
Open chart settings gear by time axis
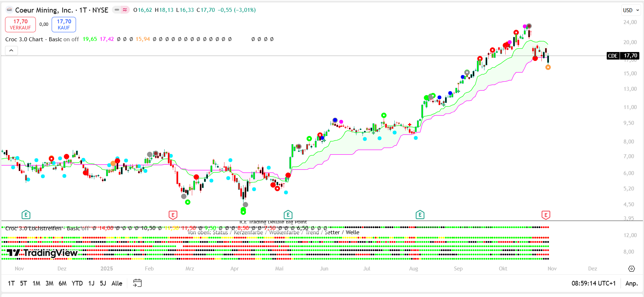pyautogui.click(x=631, y=269)
